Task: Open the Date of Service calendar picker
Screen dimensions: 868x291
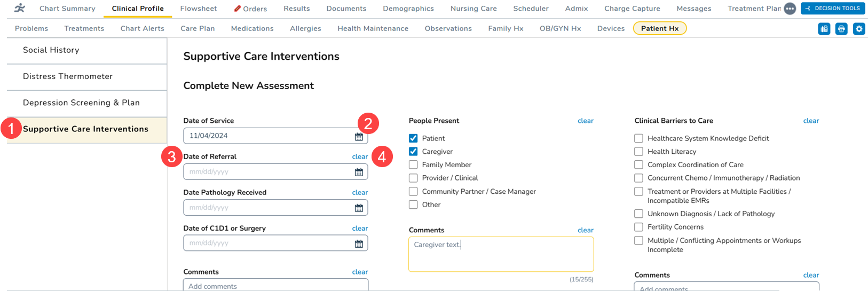Action: point(359,137)
